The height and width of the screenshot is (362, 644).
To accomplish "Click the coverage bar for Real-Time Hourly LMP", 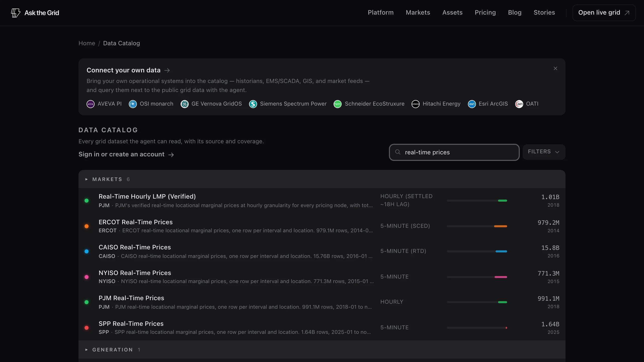I will pos(477,201).
